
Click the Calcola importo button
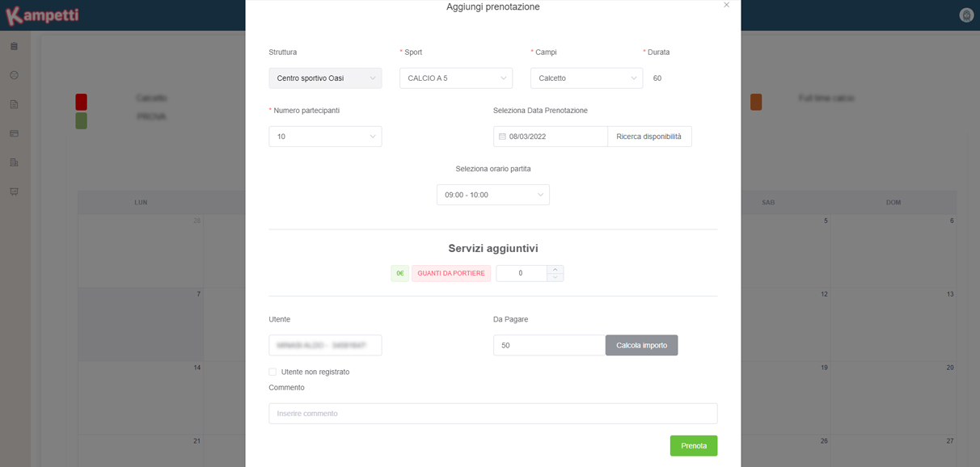pos(642,345)
